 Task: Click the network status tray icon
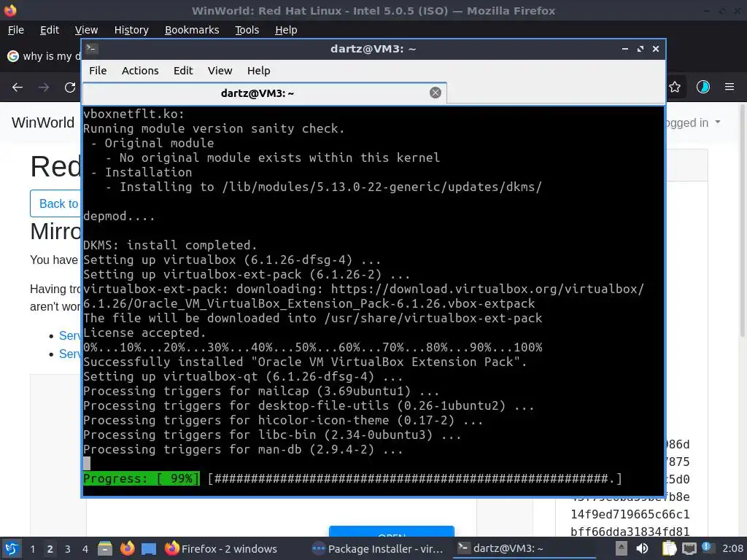[689, 548]
